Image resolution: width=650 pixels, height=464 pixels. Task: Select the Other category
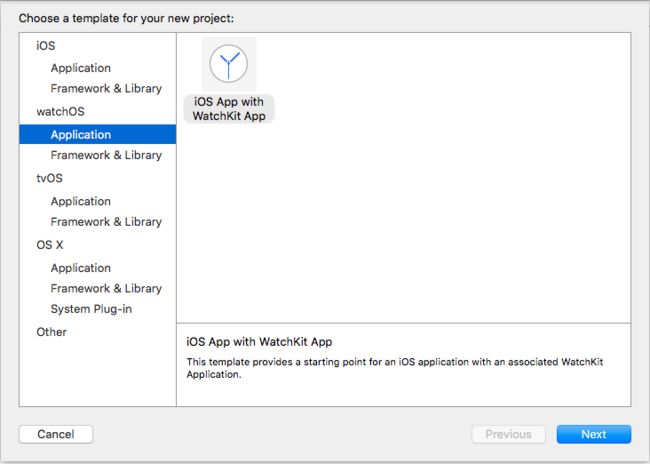pos(51,332)
